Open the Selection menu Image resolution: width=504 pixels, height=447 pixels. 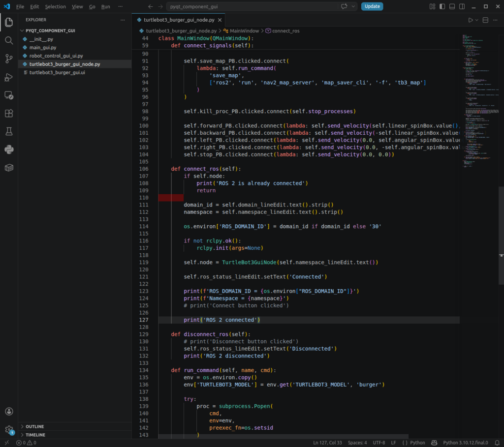55,6
